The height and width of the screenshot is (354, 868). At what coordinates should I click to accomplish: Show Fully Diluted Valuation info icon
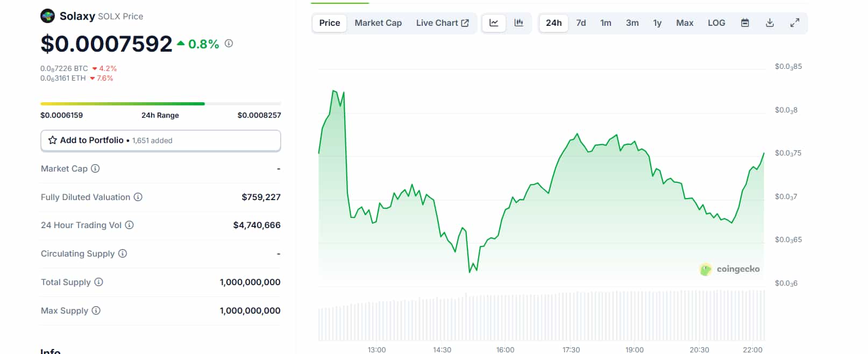(138, 197)
